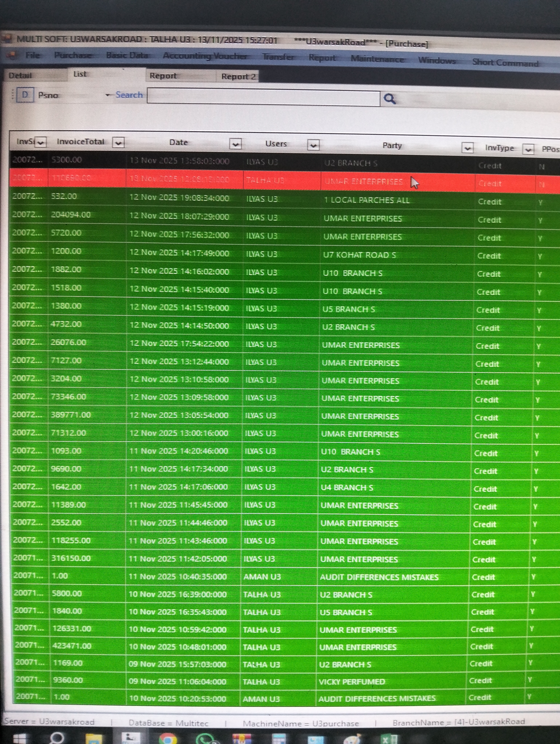The width and height of the screenshot is (560, 744).
Task: Open the Party column filter arrow
Action: click(468, 148)
